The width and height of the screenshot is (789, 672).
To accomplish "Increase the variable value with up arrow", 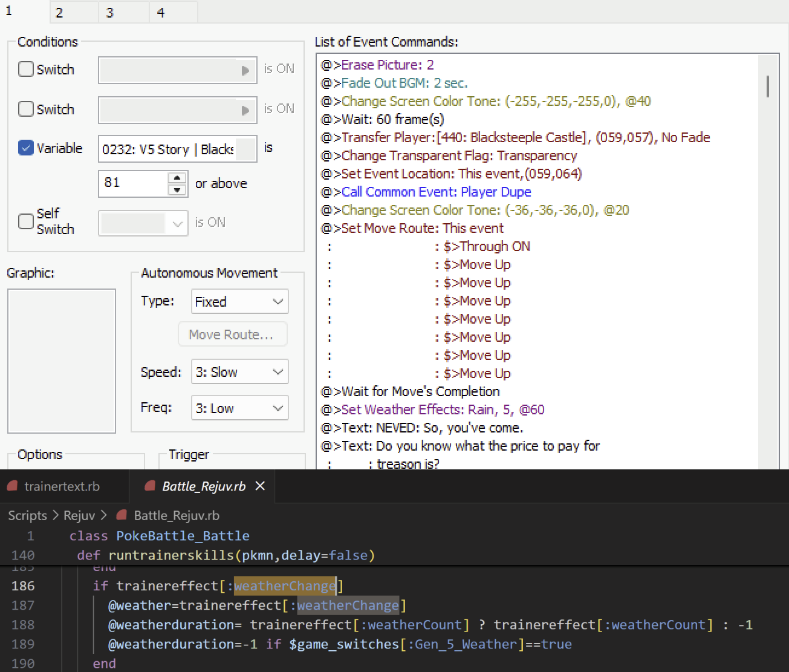I will coord(177,178).
